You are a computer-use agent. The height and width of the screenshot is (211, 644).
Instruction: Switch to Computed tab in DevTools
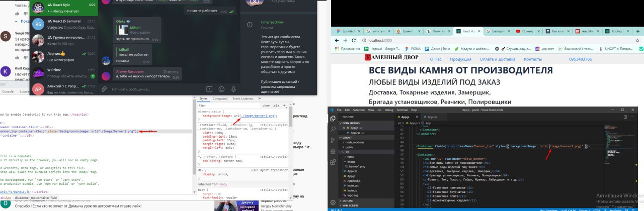pyautogui.click(x=219, y=99)
